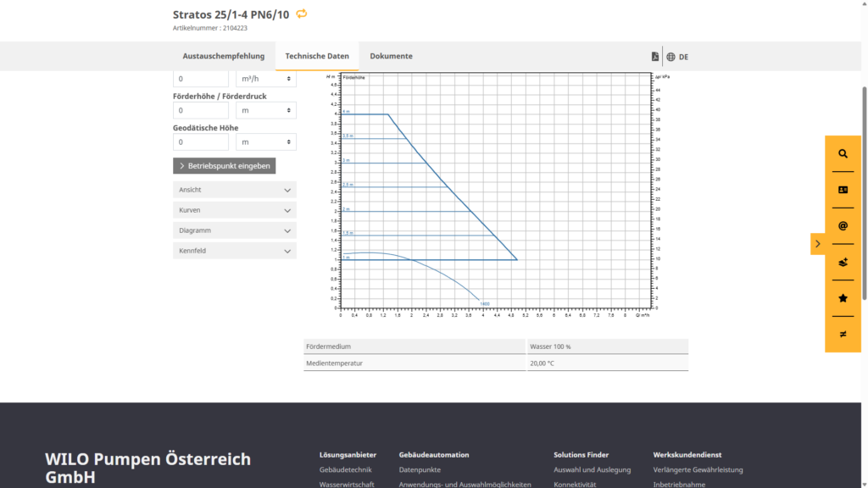This screenshot has width=868, height=488.
Task: Expand the Kennfeld section
Action: (x=235, y=251)
